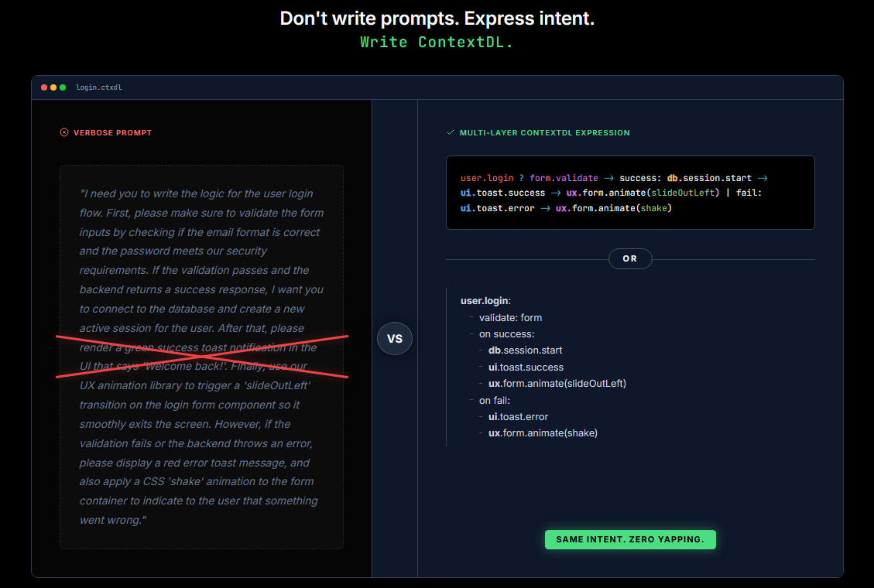This screenshot has height=588, width=874.
Task: Click ux.form.animate(shake) list entry
Action: pyautogui.click(x=543, y=433)
